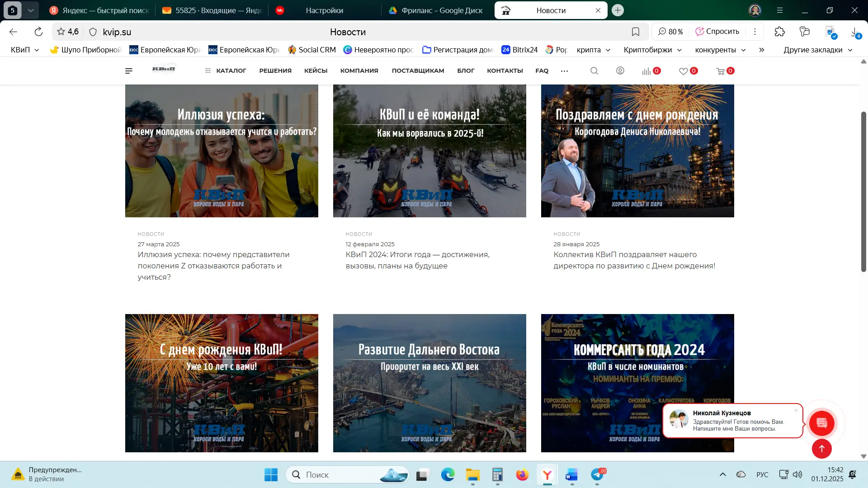868x488 pixels.
Task: Open the browser tab group counter
Action: (13, 10)
